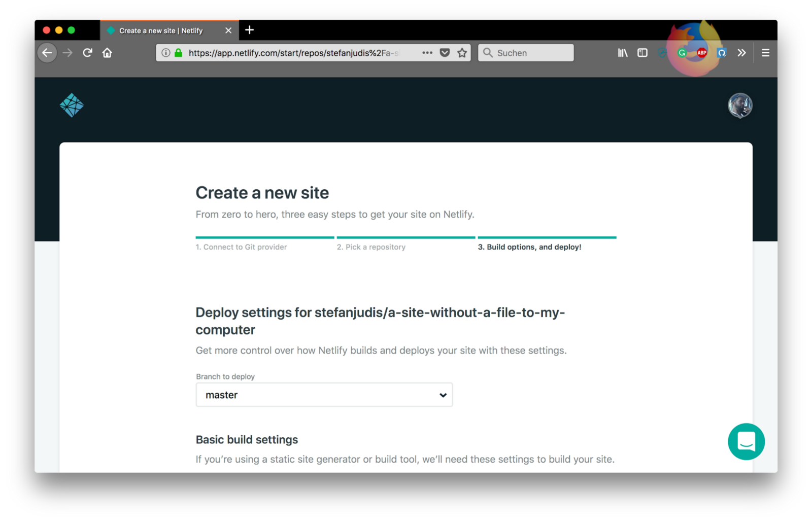The width and height of the screenshot is (812, 522).
Task: Show more toolbar items via the overflow chevrons
Action: 741,53
